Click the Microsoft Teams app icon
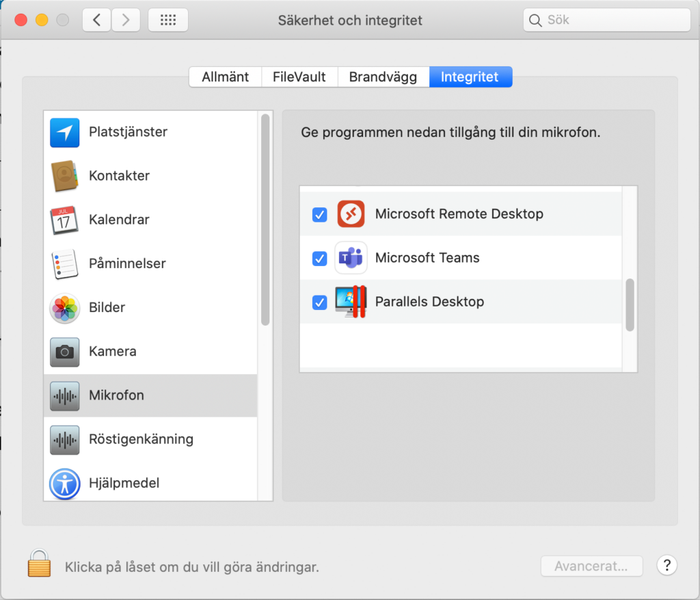This screenshot has width=700, height=600. pos(351,258)
